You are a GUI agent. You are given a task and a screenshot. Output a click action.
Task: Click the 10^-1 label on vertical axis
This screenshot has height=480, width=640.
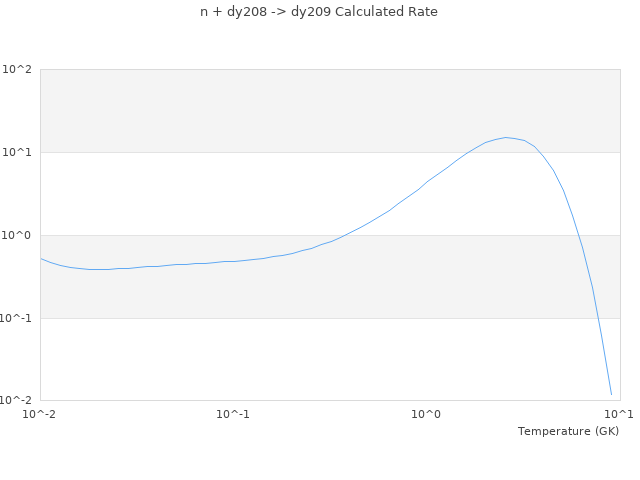tap(16, 318)
